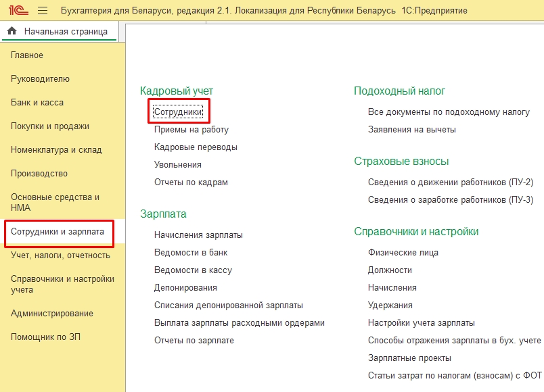Viewport: 544px width, 392px height.
Task: Open Ведомости в банк link
Action: pyautogui.click(x=191, y=253)
